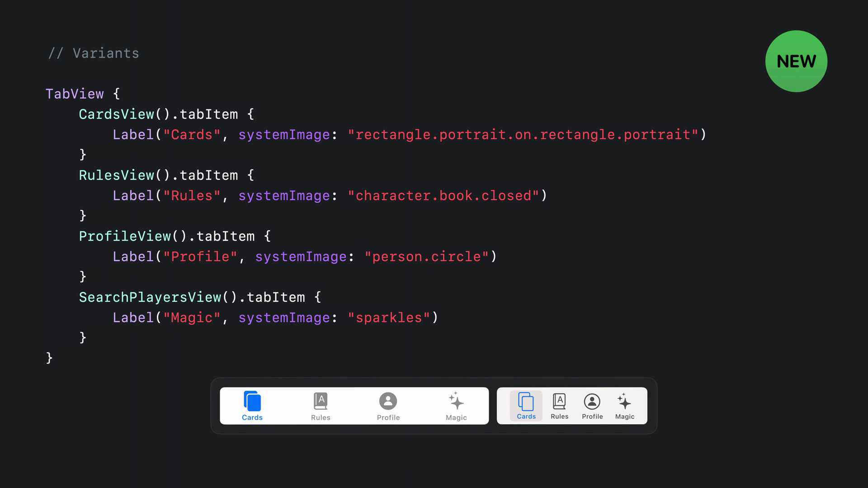Click the outlined Cards icon in compact tab bar
The height and width of the screenshot is (488, 868).
[526, 402]
